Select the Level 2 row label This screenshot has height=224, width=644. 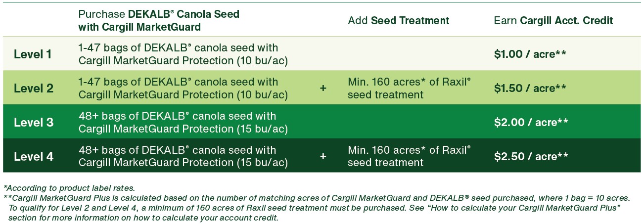(33, 89)
